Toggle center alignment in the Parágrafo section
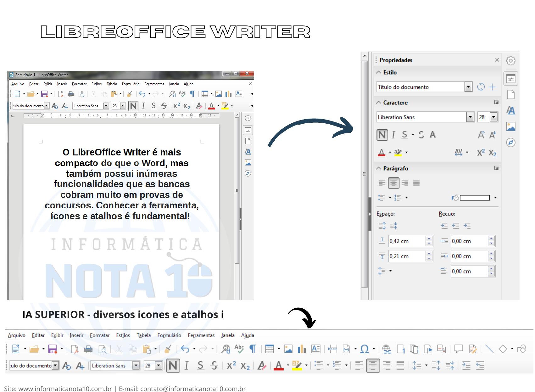The width and height of the screenshot is (535, 392). click(x=393, y=183)
